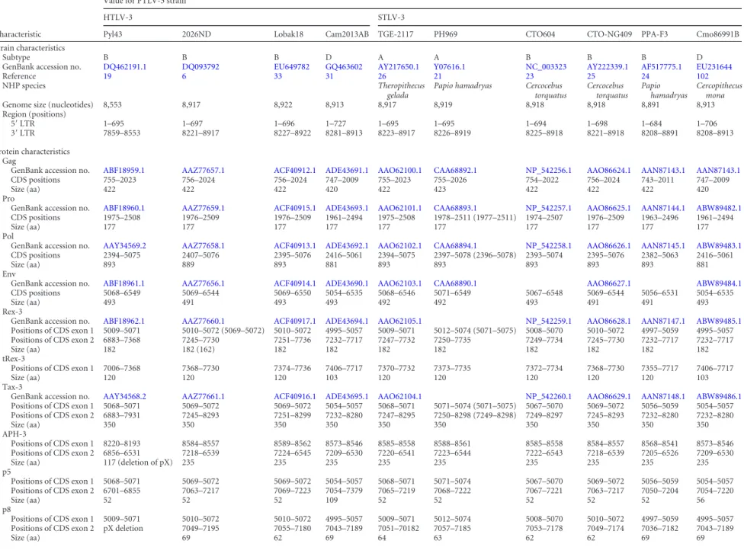Viewport: 744px width, 560px height.
Task: Open Rex-3 accession NP_542259.1
Action: pyautogui.click(x=549, y=321)
